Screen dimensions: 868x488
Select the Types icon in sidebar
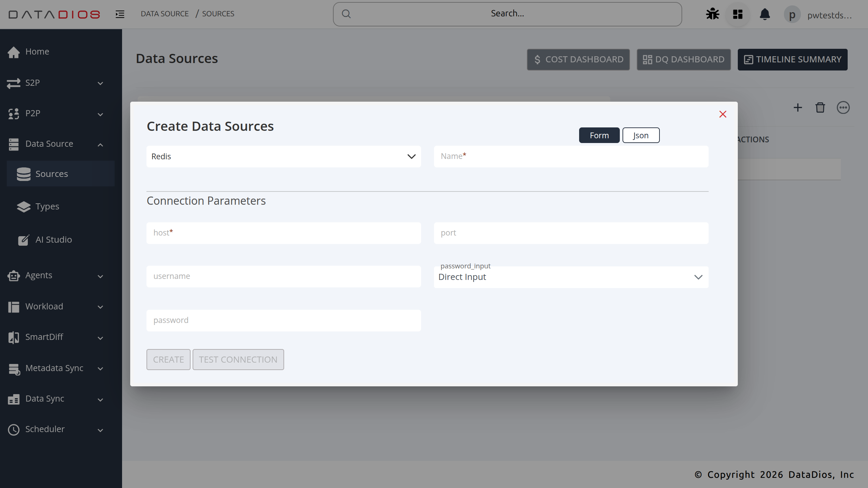(x=23, y=206)
